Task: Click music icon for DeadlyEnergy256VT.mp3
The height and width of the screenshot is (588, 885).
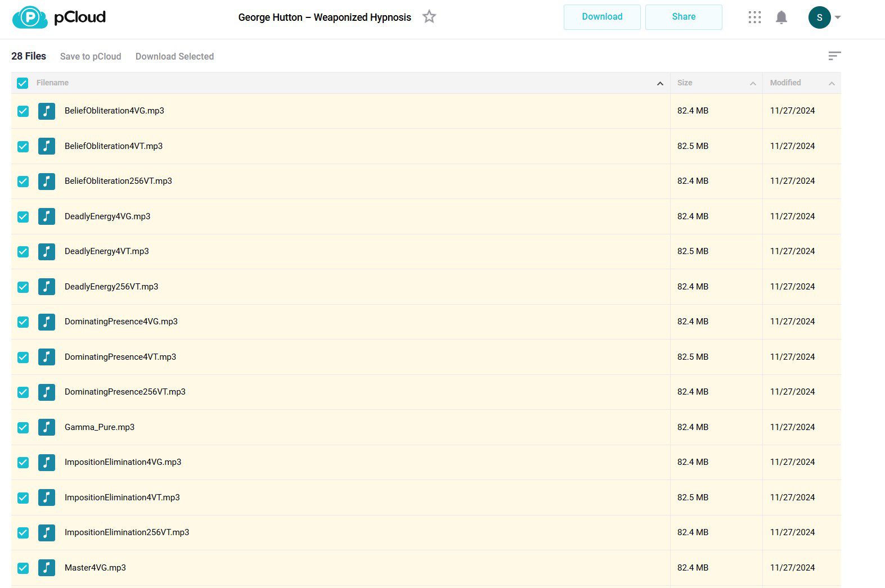Action: 47,287
